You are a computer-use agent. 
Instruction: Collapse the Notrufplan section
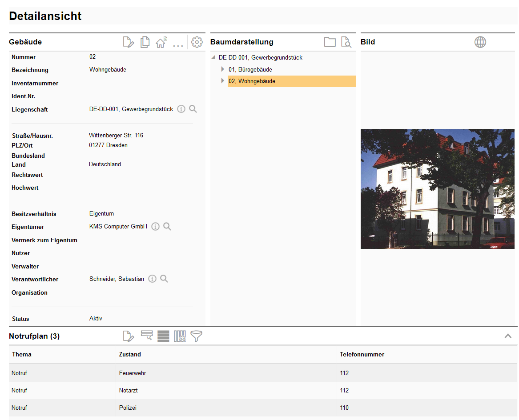point(508,336)
